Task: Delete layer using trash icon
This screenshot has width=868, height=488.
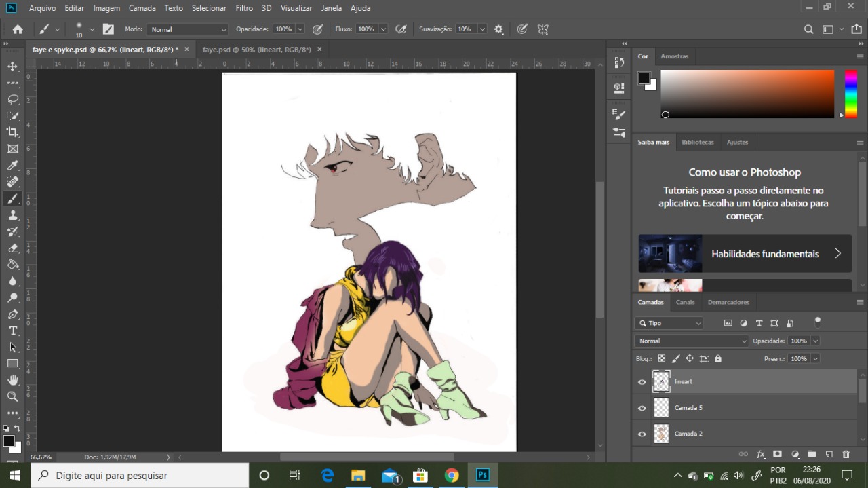Action: click(846, 454)
